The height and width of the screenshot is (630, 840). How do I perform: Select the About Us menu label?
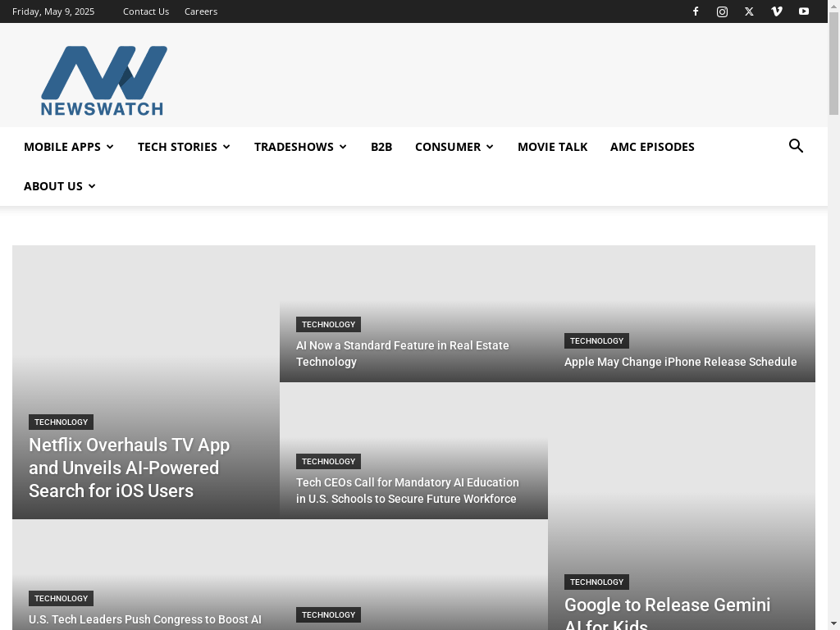coord(53,186)
